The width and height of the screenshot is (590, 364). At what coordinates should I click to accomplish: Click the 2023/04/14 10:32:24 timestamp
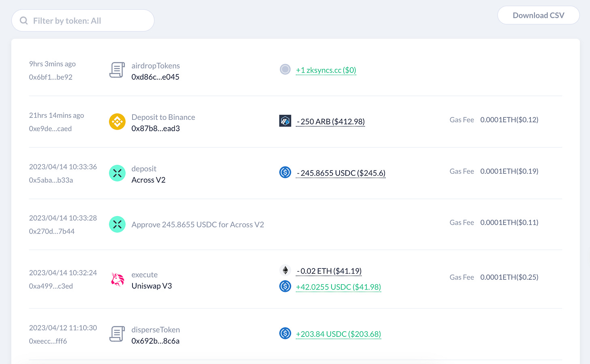coord(63,272)
